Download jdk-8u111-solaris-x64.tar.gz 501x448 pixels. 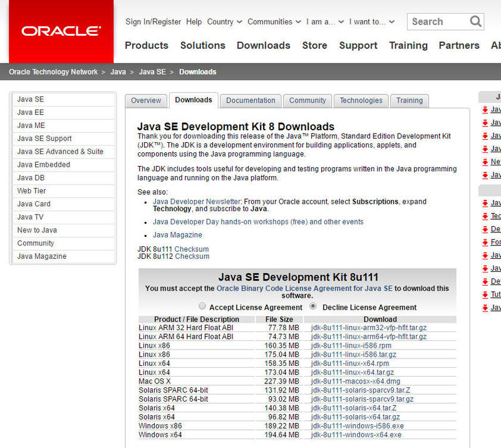point(355,417)
